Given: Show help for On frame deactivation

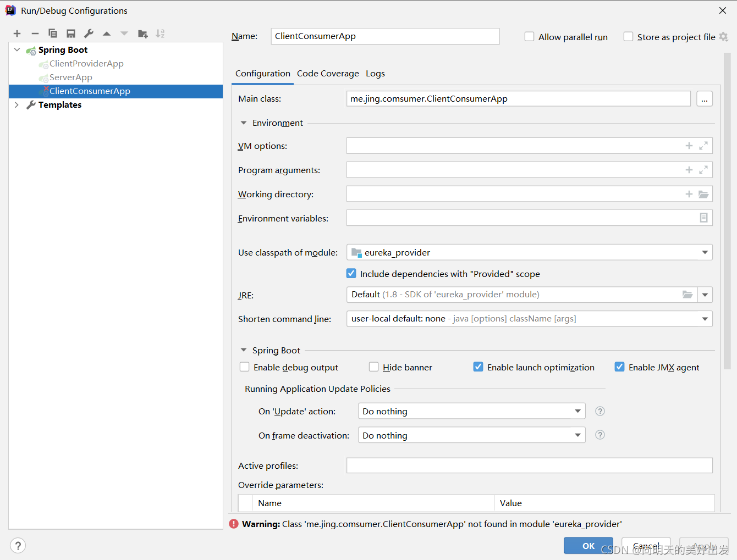Looking at the screenshot, I should tap(600, 435).
